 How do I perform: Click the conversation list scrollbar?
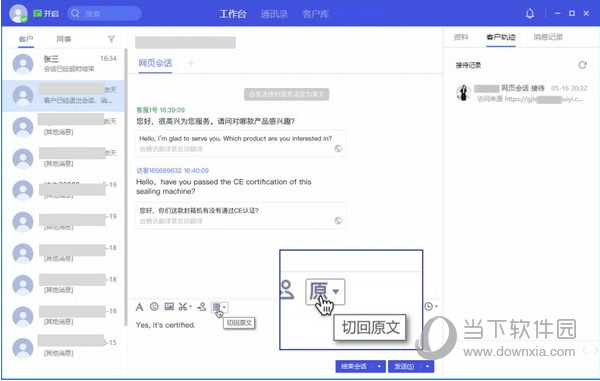tap(126, 187)
